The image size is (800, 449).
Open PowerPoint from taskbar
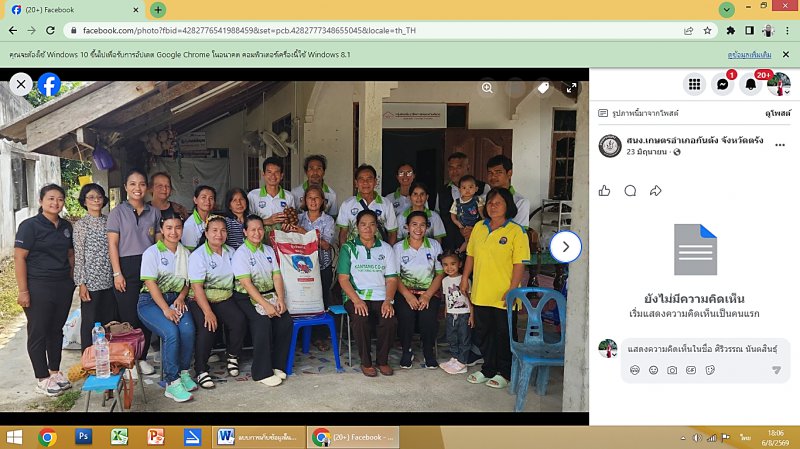[156, 437]
